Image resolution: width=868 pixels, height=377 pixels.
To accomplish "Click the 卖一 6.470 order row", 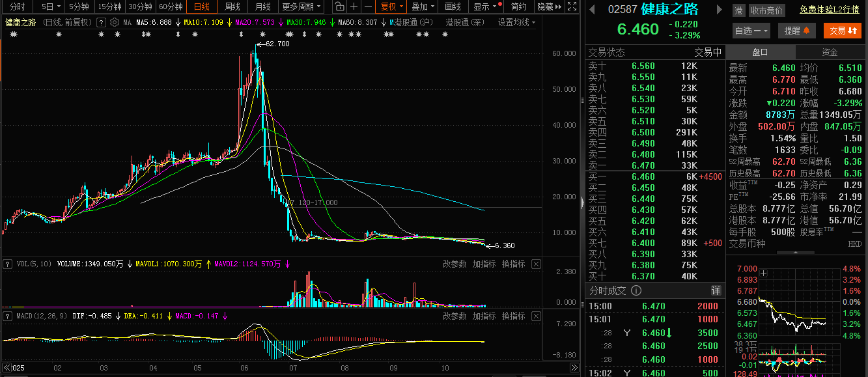I will point(655,165).
